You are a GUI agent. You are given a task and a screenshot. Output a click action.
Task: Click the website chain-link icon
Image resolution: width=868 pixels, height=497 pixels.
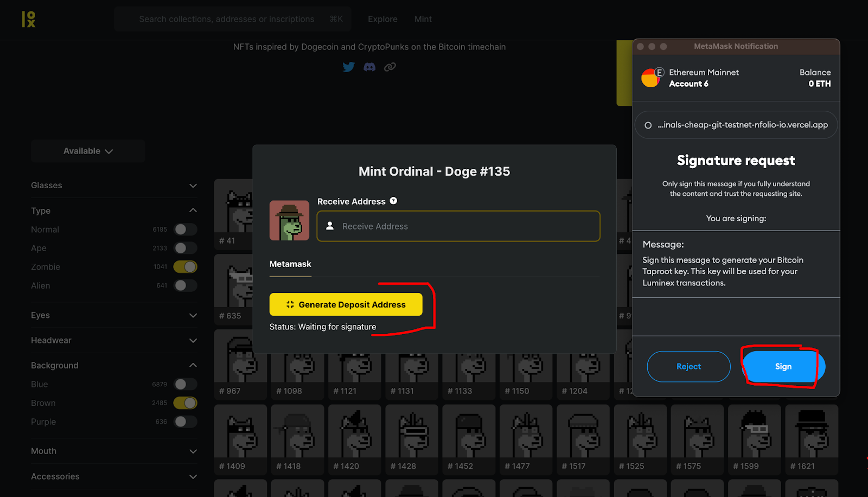(x=390, y=67)
